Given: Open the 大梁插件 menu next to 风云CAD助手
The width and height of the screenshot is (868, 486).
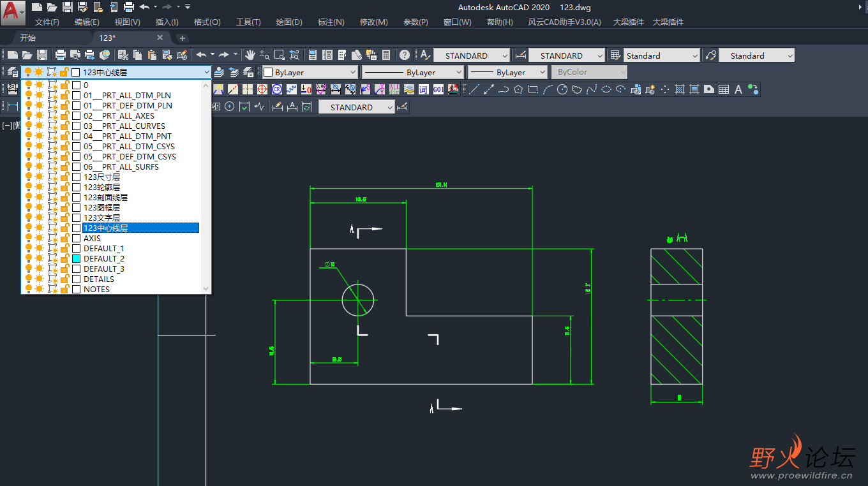Looking at the screenshot, I should click(x=629, y=22).
